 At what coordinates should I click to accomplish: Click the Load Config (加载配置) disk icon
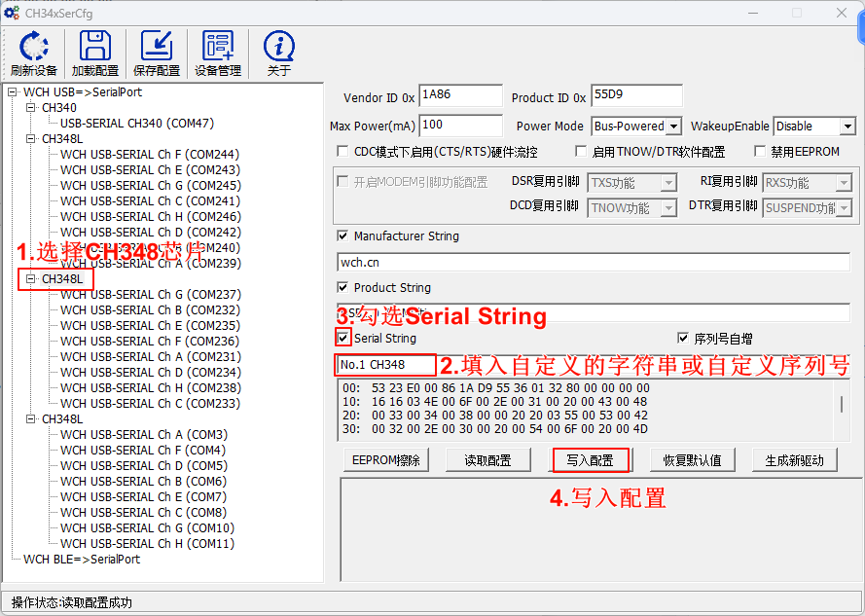coord(94,47)
